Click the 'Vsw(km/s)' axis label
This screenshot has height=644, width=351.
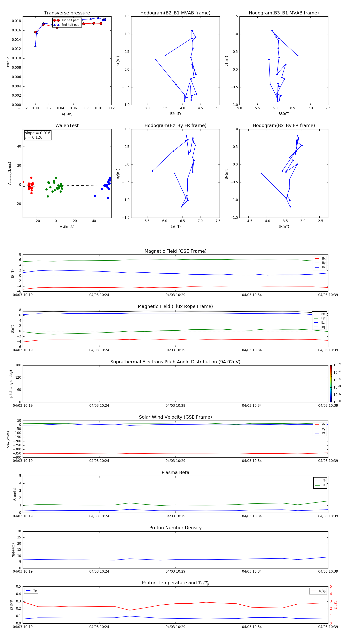[x=8, y=439]
